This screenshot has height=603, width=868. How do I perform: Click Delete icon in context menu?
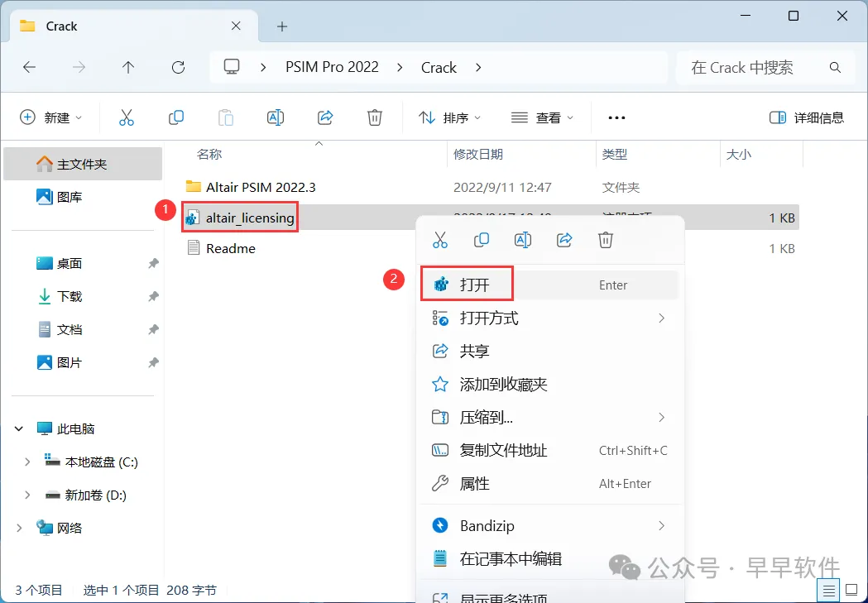point(606,240)
